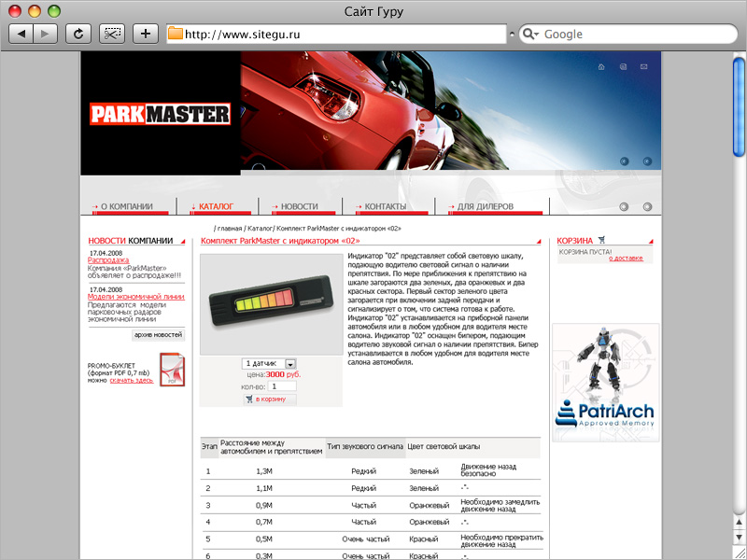Click the scissors web clip toolbar button

click(x=112, y=34)
